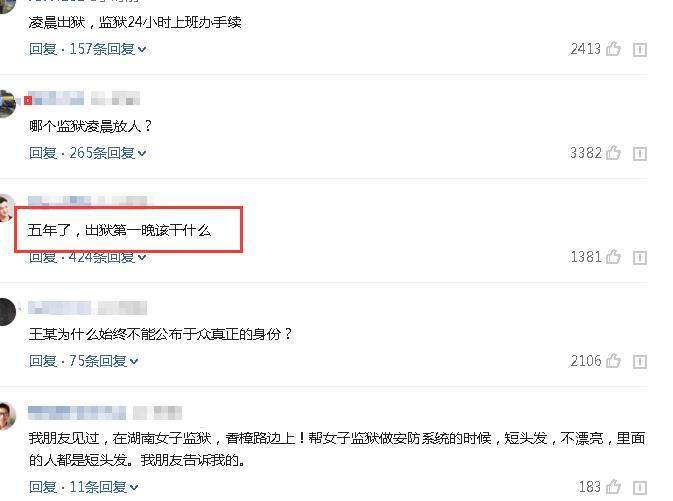Reply to 哪个监狱凌晨放人 comment
The width and height of the screenshot is (673, 501).
(43, 153)
